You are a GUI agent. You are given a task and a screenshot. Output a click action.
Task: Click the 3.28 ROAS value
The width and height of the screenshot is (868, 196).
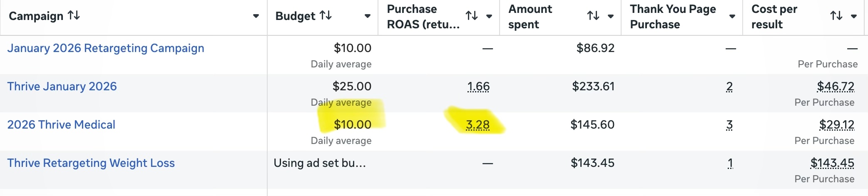click(478, 125)
